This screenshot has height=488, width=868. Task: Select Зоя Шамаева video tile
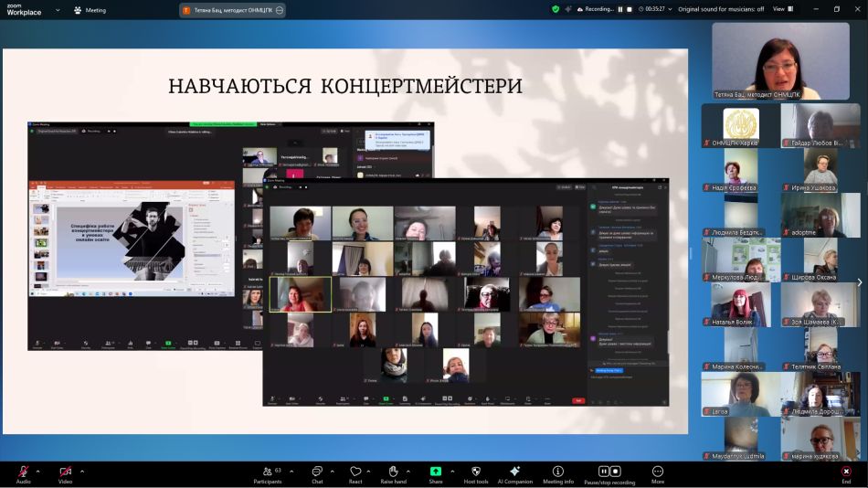click(x=820, y=304)
